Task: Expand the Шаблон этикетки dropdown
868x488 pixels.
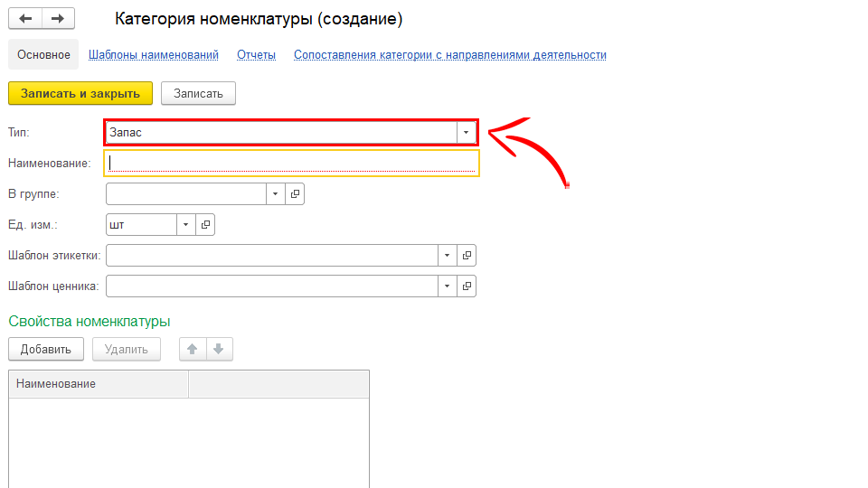Action: click(x=447, y=256)
